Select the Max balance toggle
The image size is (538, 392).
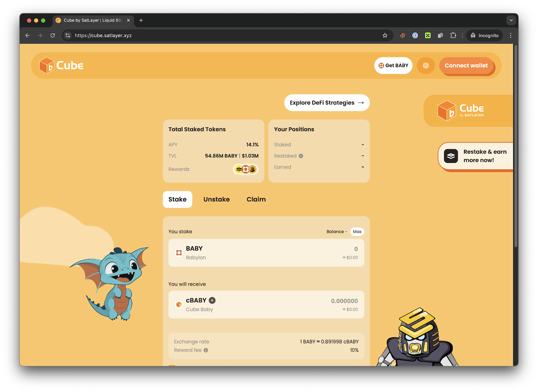click(x=357, y=231)
